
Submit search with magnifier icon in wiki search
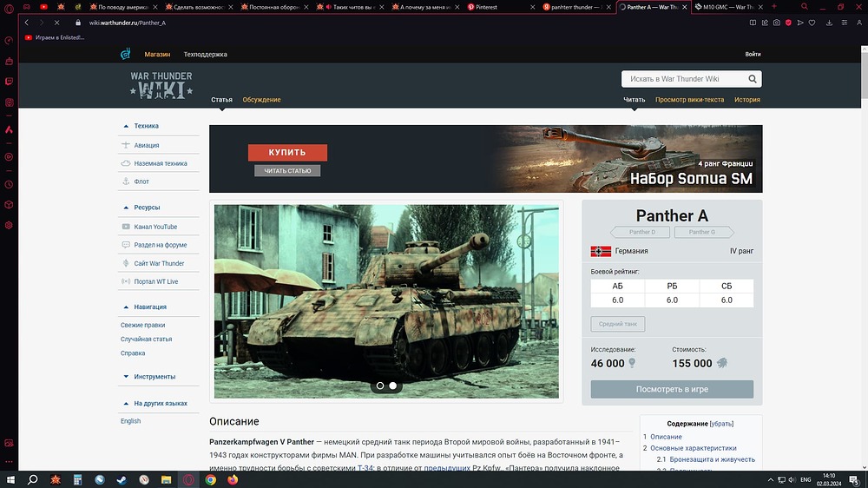753,79
